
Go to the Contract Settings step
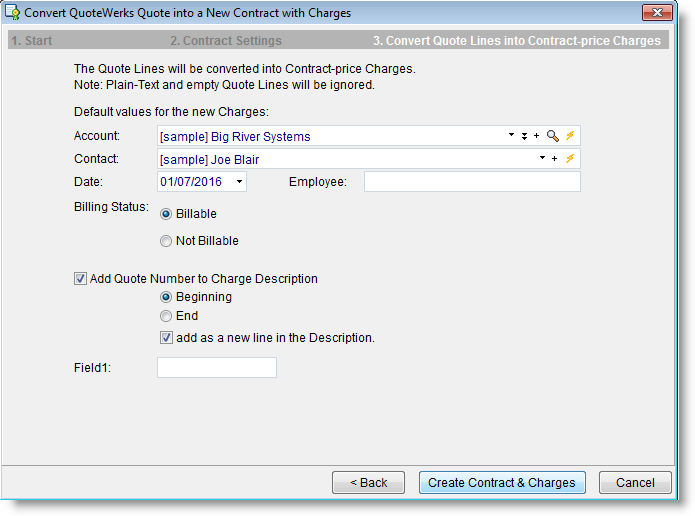(x=225, y=41)
